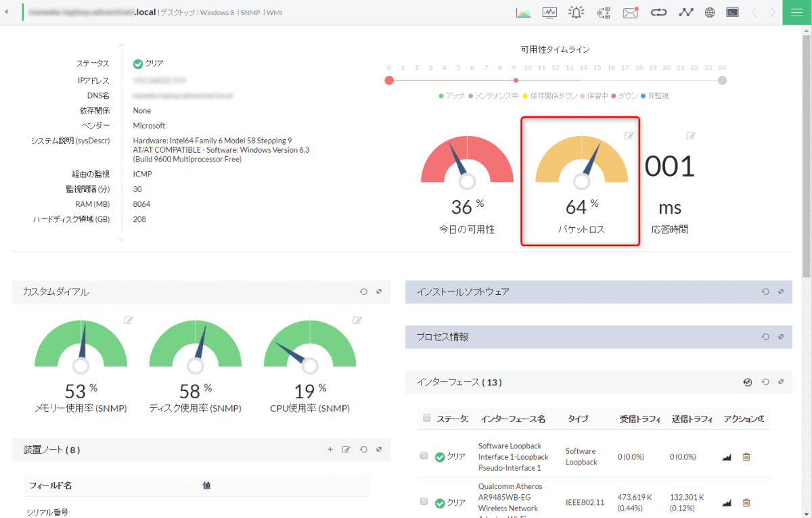Open the green hamburger menu
812x518 pixels.
[796, 12]
